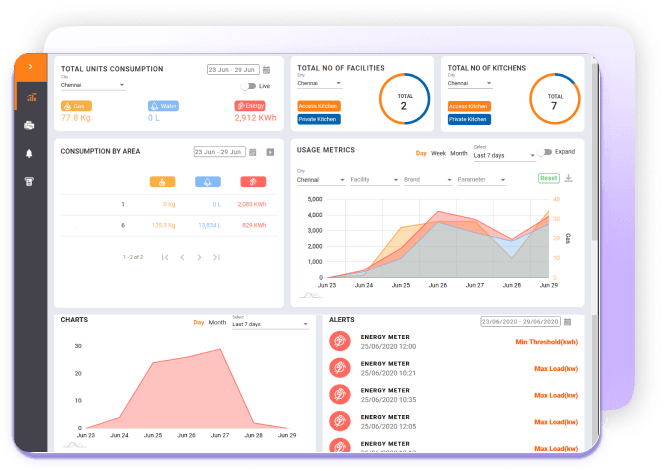Click the Kitchens total donut chart
Image resolution: width=665 pixels, height=471 pixels.
[x=555, y=99]
